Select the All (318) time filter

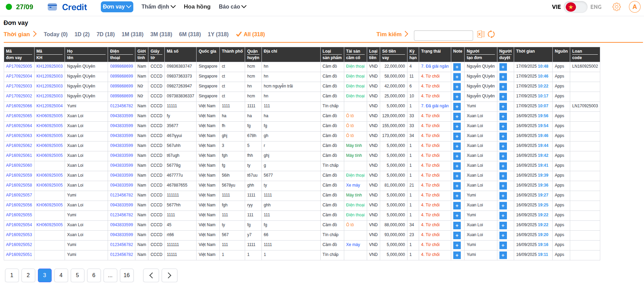[251, 34]
